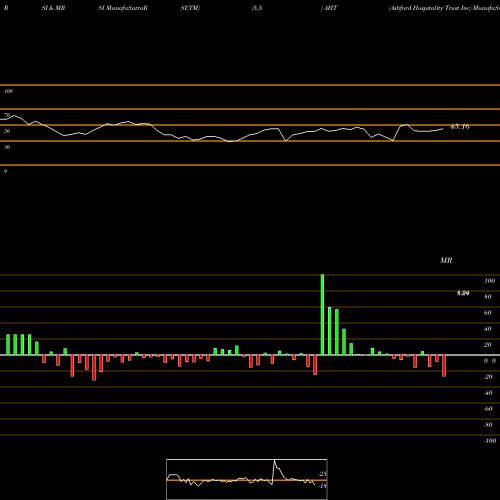Click the MR axis label 40
500x500 pixels.
pos(488,329)
